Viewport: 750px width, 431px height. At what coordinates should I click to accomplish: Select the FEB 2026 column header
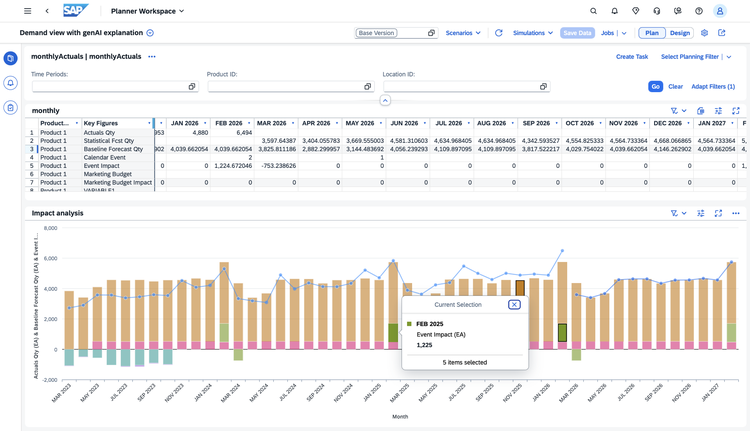[232, 123]
